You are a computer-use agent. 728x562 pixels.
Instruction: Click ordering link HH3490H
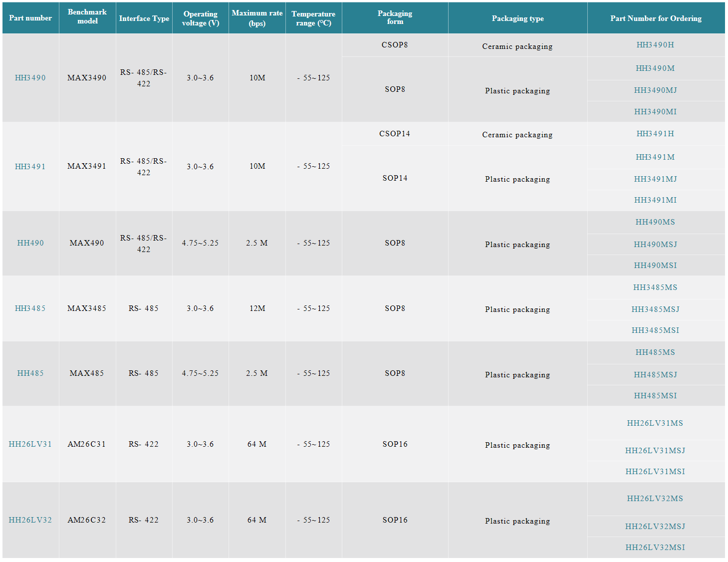655,45
